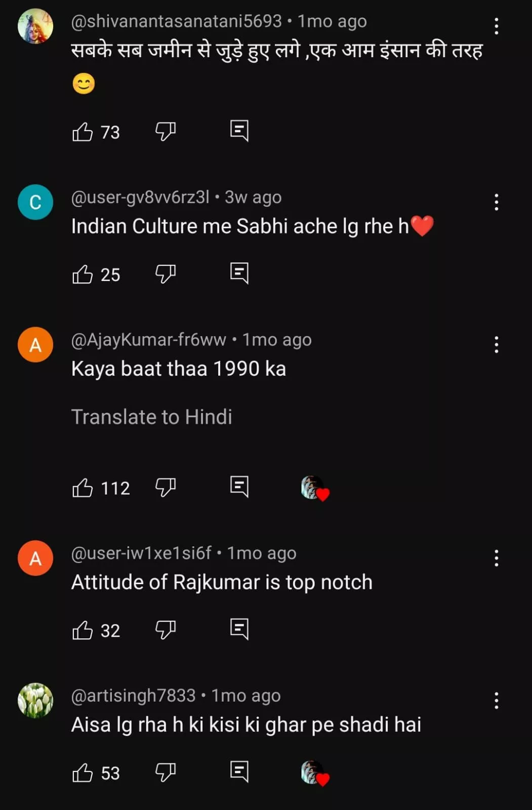The width and height of the screenshot is (532, 810).
Task: Like the 'Attitude of Rajkumar' comment
Action: point(83,631)
